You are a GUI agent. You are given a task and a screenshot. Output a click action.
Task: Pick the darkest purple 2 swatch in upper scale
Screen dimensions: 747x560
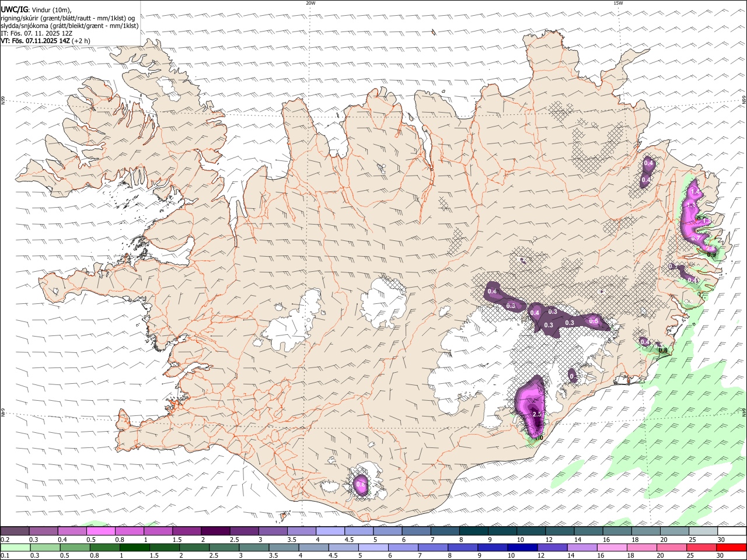[215, 531]
